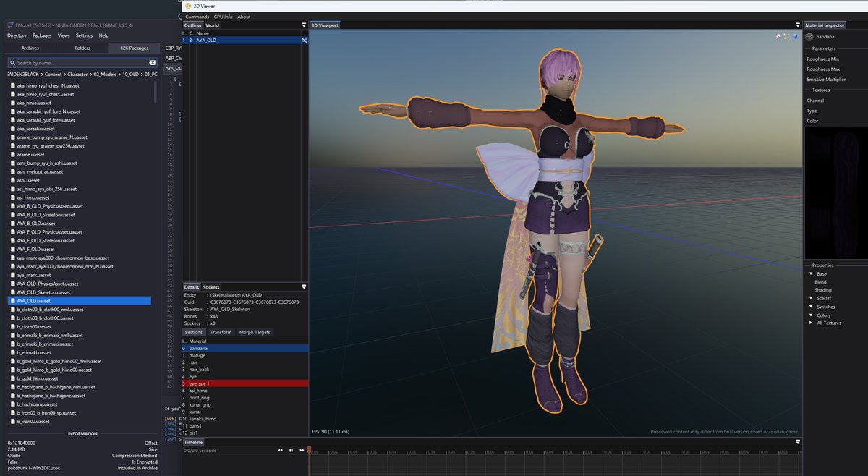The width and height of the screenshot is (868, 476).
Task: Select the eye_spe_l material section
Action: pyautogui.click(x=245, y=383)
